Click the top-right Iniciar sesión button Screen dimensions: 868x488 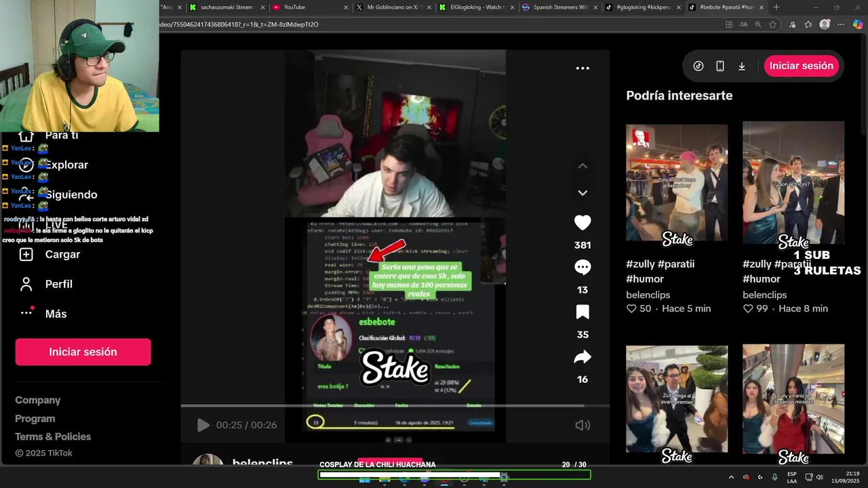coord(802,66)
